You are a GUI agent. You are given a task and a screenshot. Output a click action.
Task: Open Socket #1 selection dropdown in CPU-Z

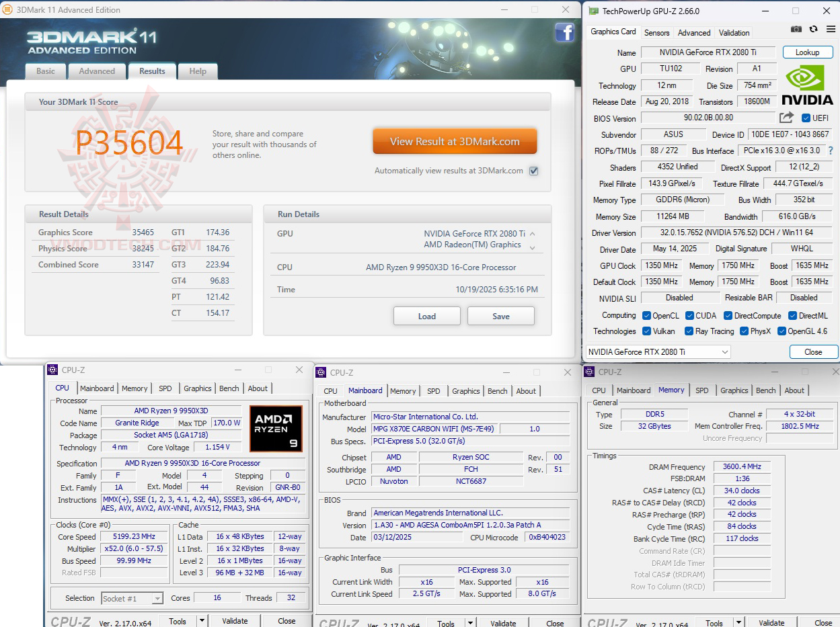[132, 598]
